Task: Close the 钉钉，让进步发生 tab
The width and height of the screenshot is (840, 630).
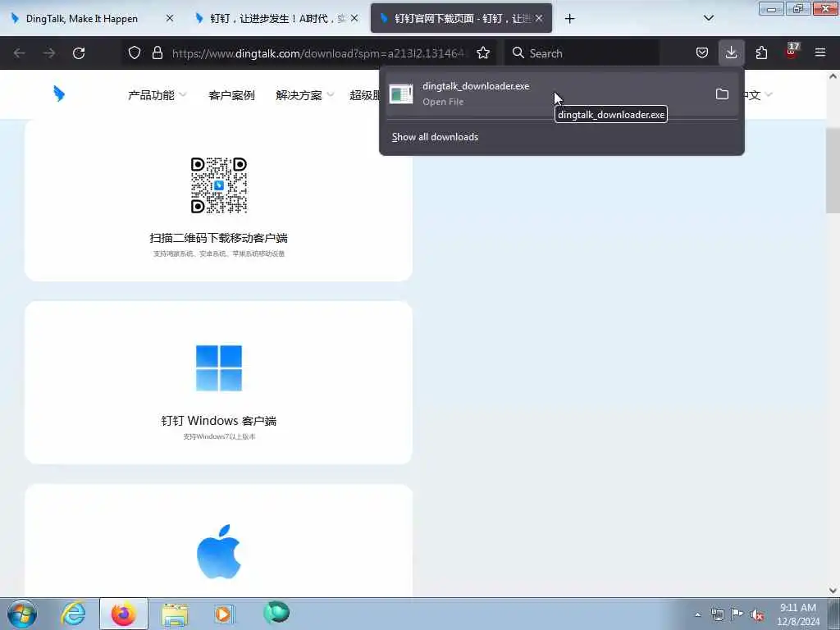Action: pos(354,18)
